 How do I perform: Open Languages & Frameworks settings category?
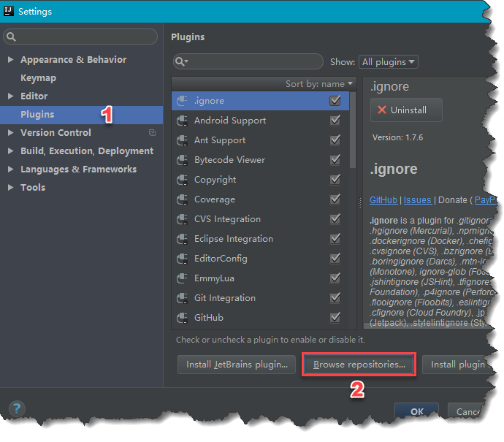[78, 169]
